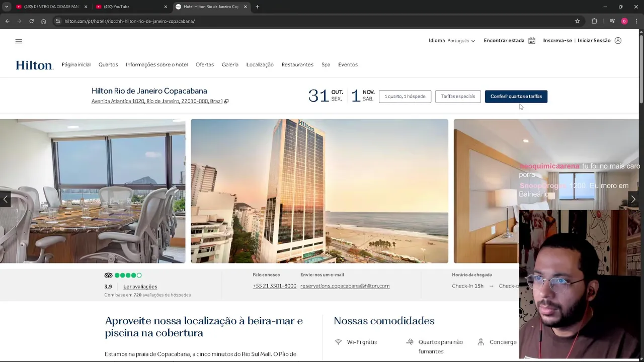This screenshot has width=644, height=362.
Task: Go back with browser back arrow
Action: click(7, 21)
